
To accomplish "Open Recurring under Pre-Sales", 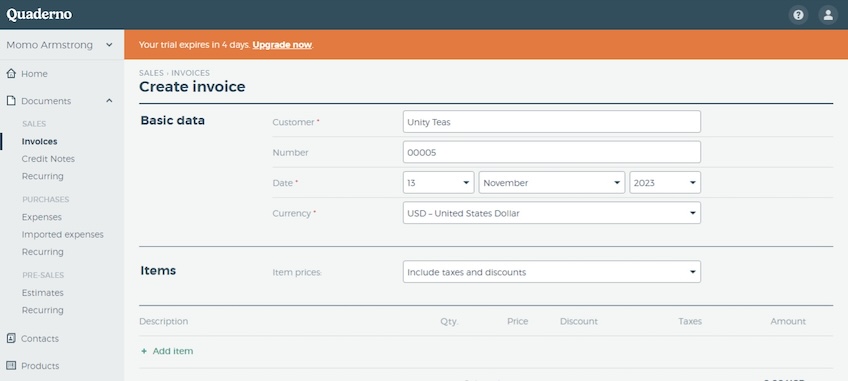I will 42,310.
